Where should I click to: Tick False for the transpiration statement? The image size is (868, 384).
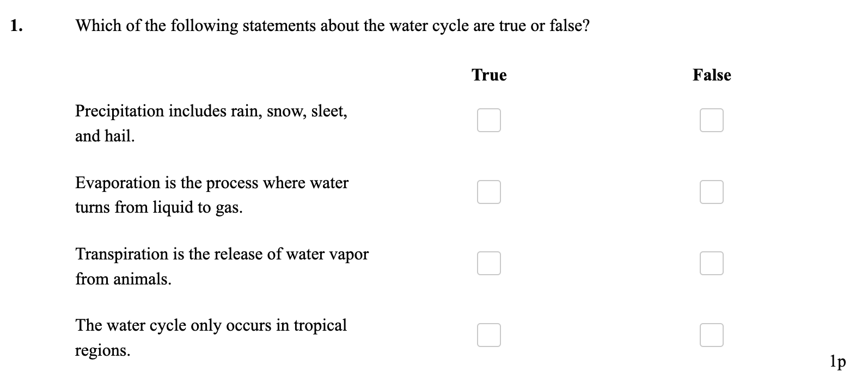(712, 263)
